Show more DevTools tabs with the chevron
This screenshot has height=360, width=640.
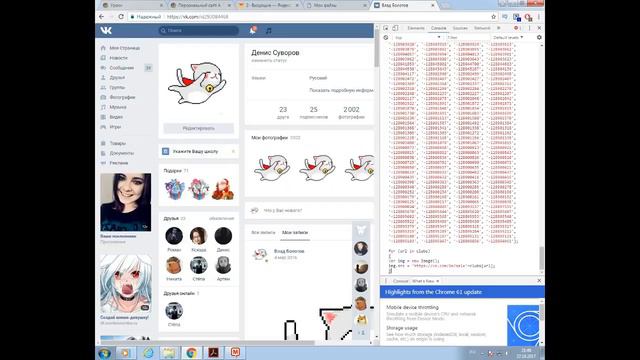coord(498,28)
